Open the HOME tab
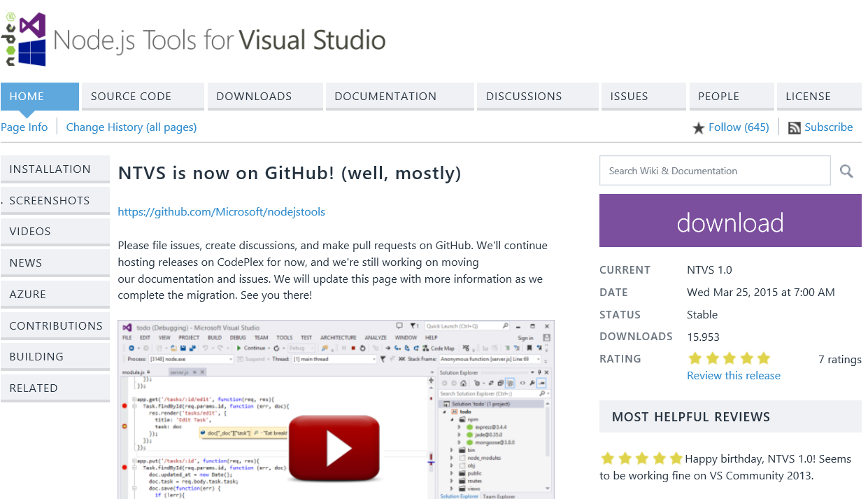 coord(40,97)
